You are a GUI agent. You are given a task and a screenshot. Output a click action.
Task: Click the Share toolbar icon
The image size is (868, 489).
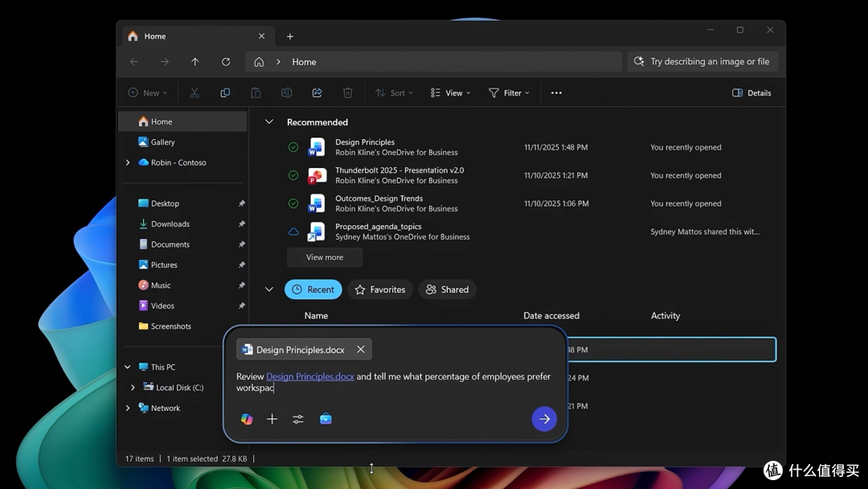click(317, 93)
